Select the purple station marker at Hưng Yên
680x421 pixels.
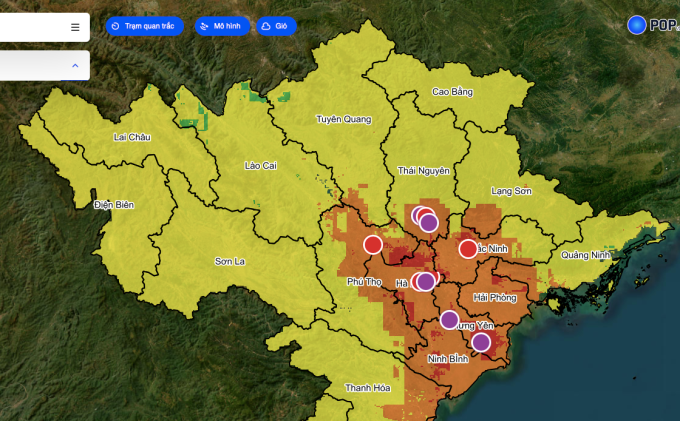(x=450, y=320)
